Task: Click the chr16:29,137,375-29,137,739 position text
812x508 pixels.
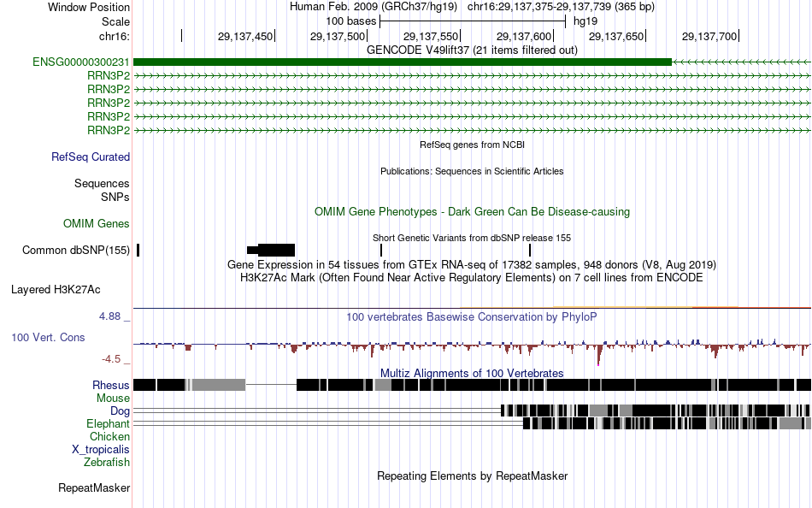Action: [561, 7]
